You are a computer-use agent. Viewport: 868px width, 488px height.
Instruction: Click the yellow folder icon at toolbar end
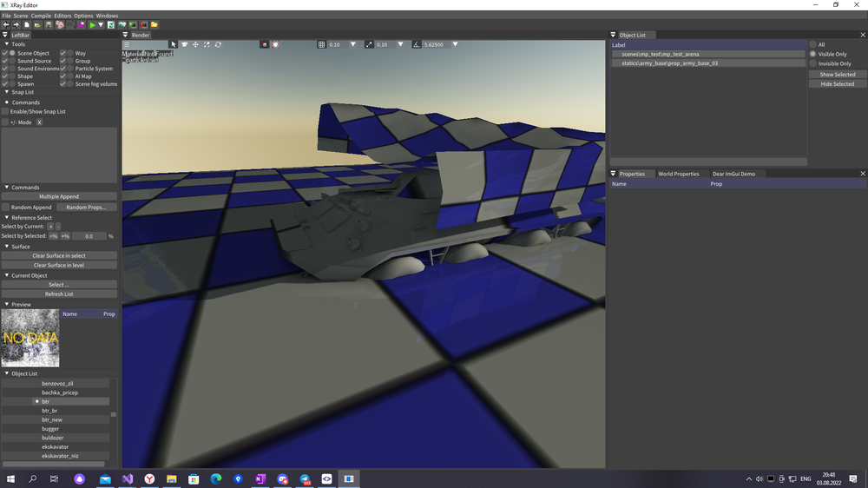155,25
